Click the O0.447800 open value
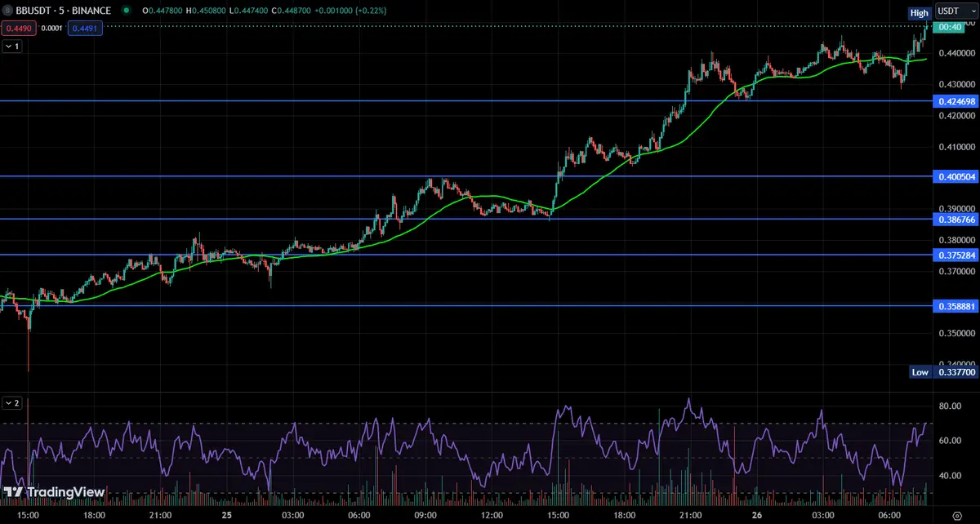The width and height of the screenshot is (980, 524). tap(163, 11)
